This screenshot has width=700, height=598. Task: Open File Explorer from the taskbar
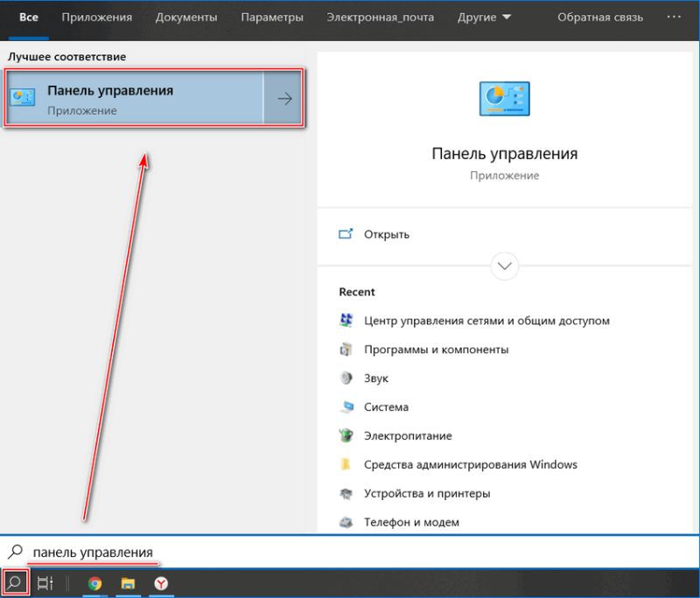point(128,583)
